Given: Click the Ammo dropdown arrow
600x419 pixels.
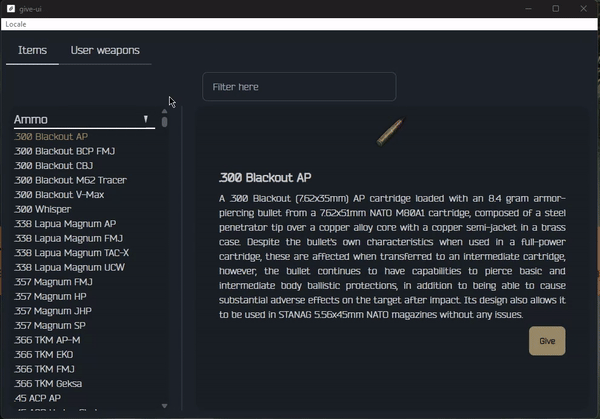Looking at the screenshot, I should click(x=146, y=119).
